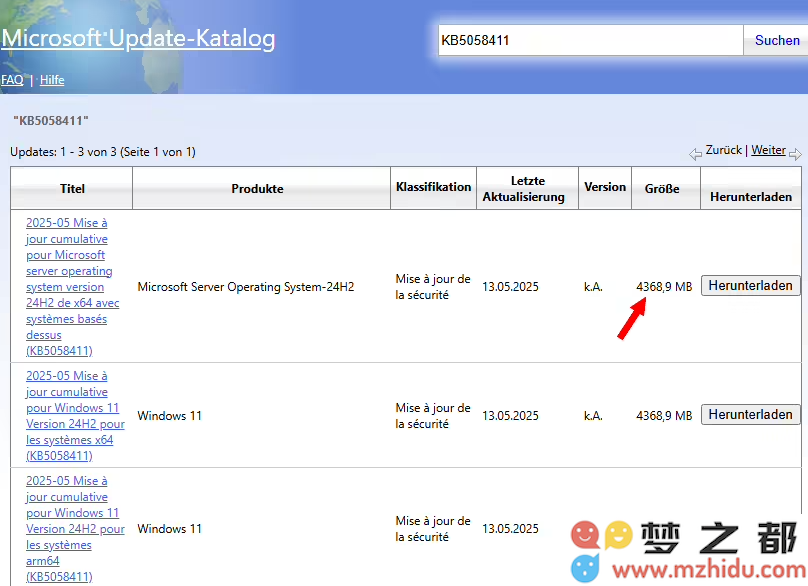Open the Hilfe link

52,80
